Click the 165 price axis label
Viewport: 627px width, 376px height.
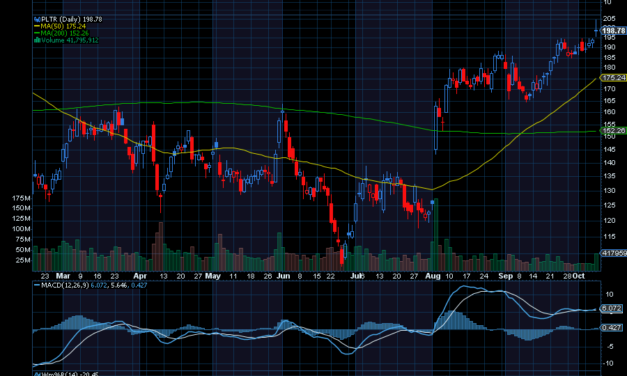[609, 100]
